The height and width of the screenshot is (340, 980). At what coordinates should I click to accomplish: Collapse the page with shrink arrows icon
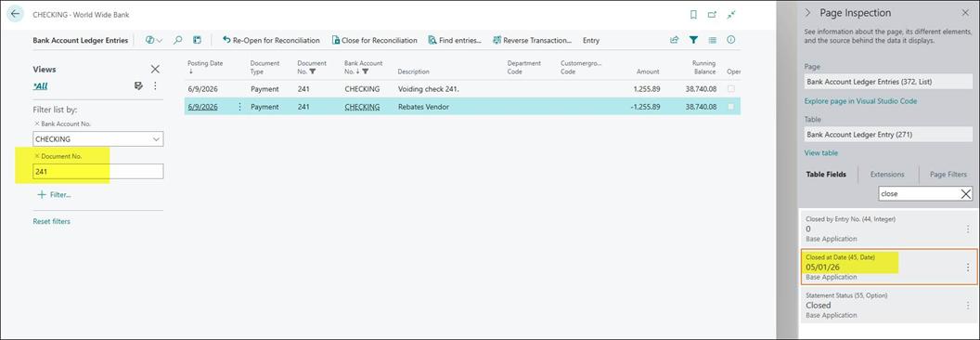coord(731,15)
